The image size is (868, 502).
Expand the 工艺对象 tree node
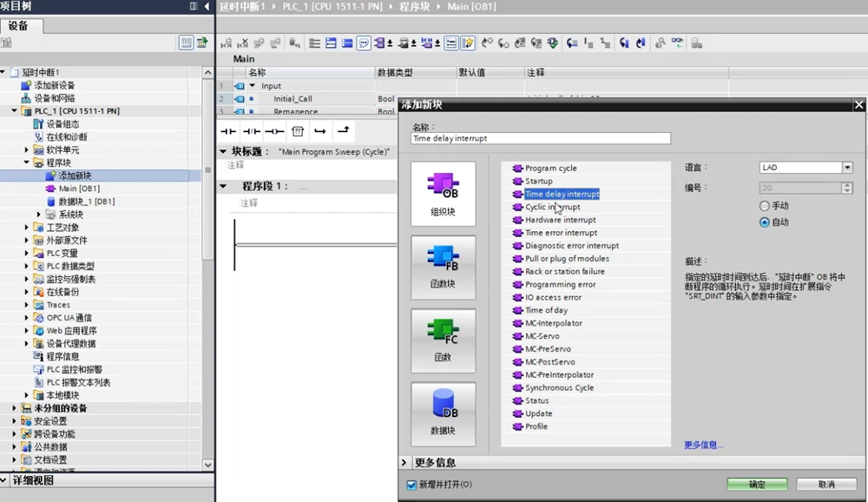tap(27, 228)
